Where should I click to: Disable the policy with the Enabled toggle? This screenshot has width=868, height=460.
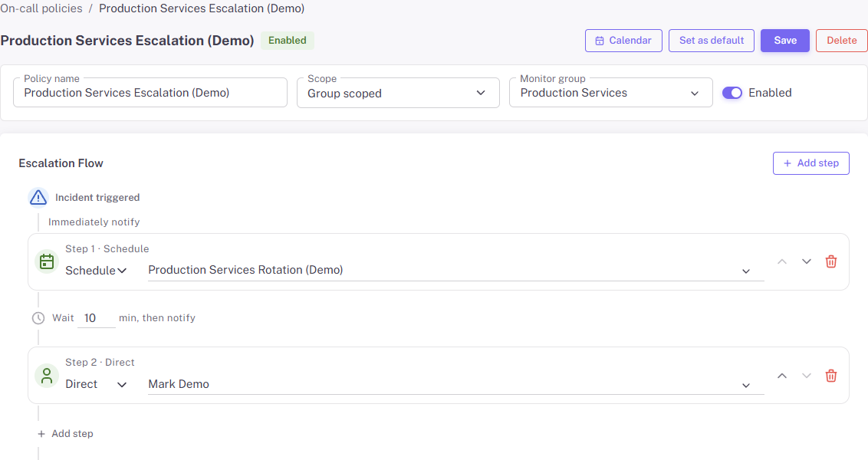[x=732, y=92]
